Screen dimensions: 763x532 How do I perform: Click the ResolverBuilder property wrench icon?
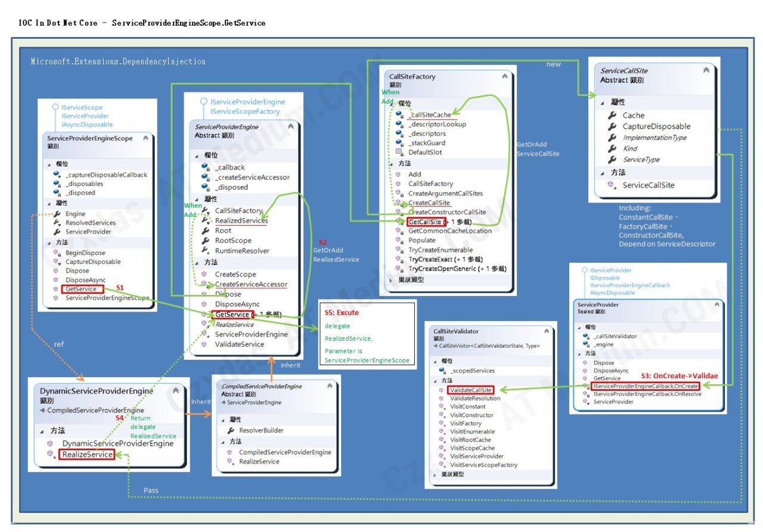pyautogui.click(x=231, y=430)
